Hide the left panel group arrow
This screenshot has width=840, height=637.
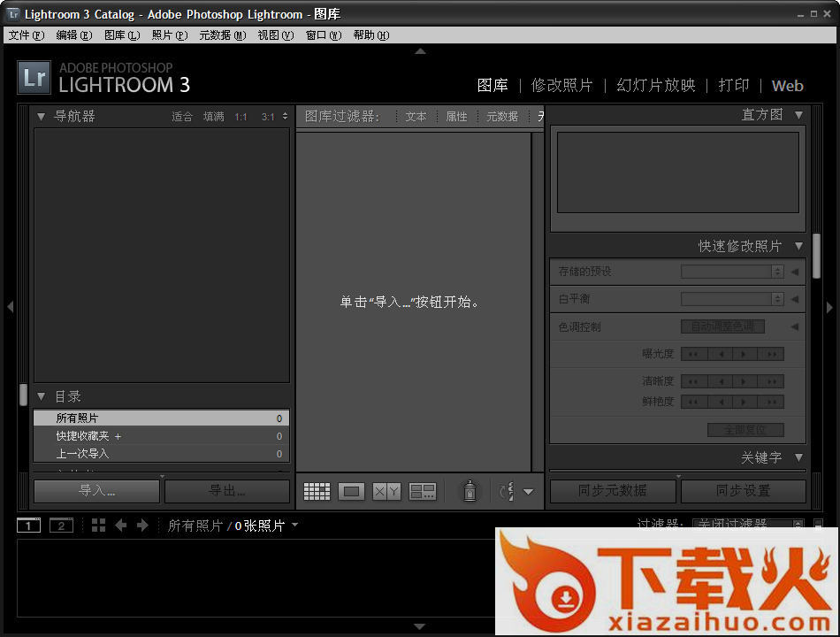(10, 307)
